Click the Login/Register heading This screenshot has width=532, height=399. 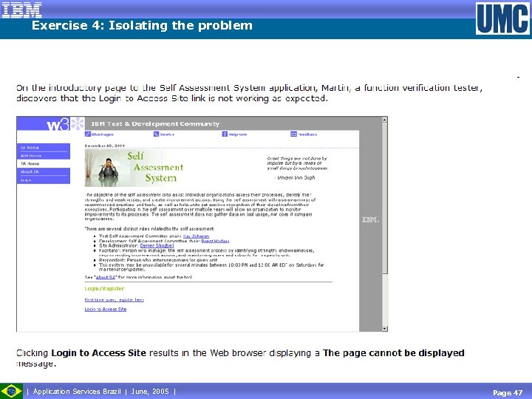(x=104, y=288)
